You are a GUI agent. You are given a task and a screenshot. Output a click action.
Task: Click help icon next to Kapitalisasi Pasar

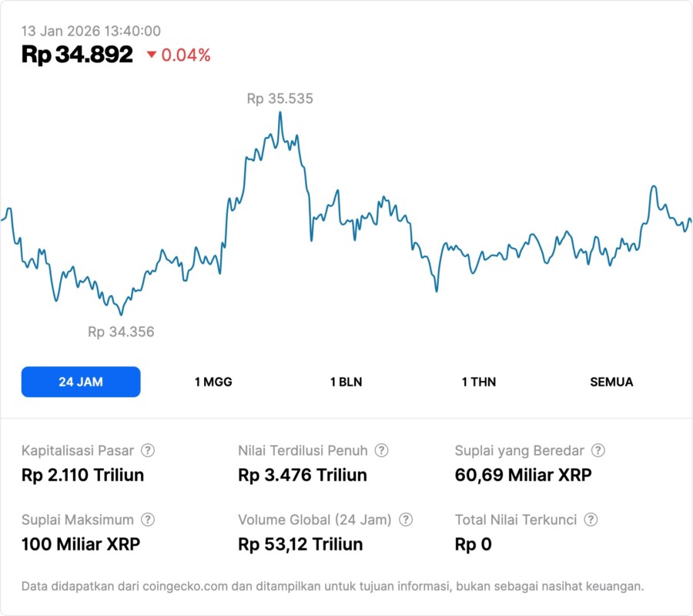pos(149,450)
